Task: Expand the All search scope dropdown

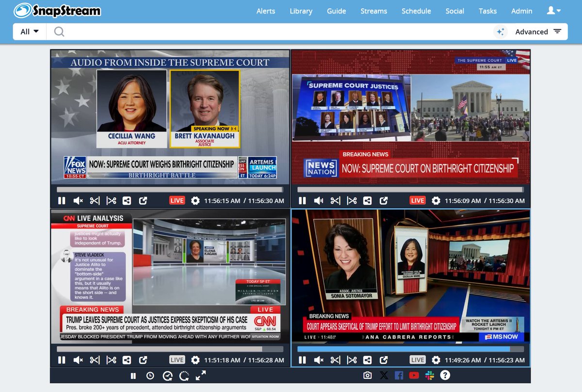Action: pyautogui.click(x=30, y=32)
